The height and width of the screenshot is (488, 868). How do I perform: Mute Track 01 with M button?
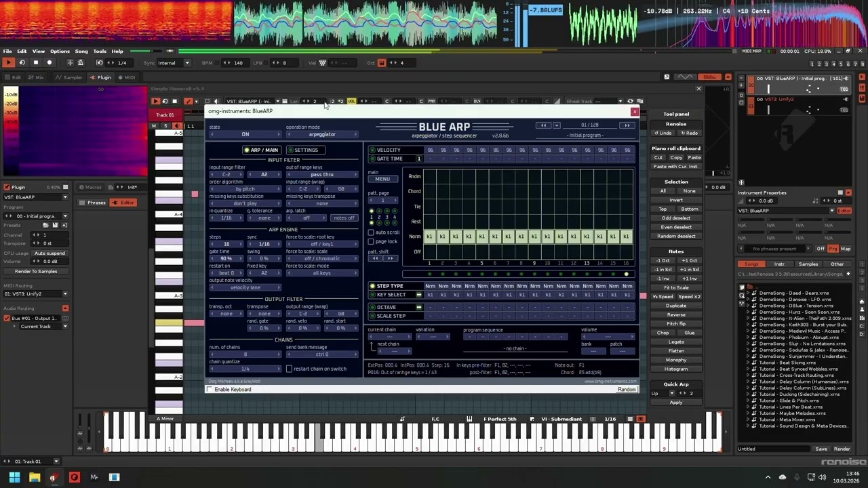coord(154,126)
